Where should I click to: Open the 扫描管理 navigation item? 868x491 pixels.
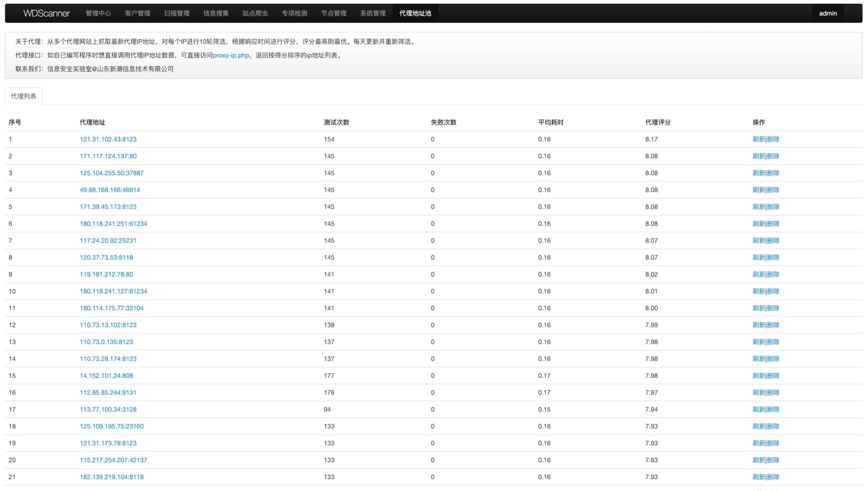177,13
